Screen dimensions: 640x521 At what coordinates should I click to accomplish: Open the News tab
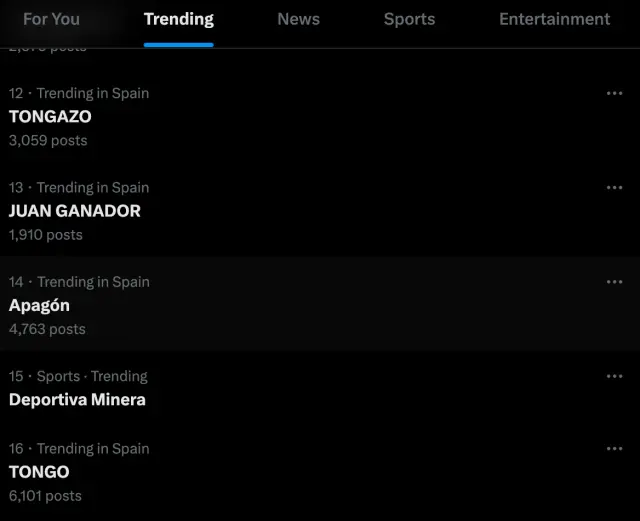point(298,19)
